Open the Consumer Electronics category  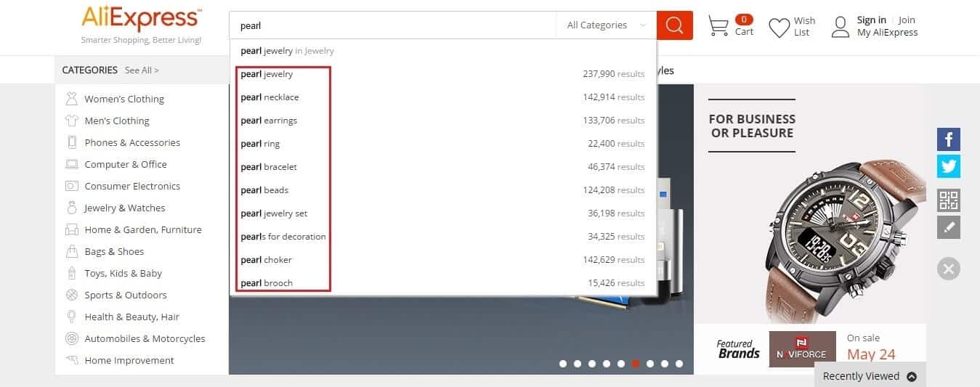click(131, 186)
